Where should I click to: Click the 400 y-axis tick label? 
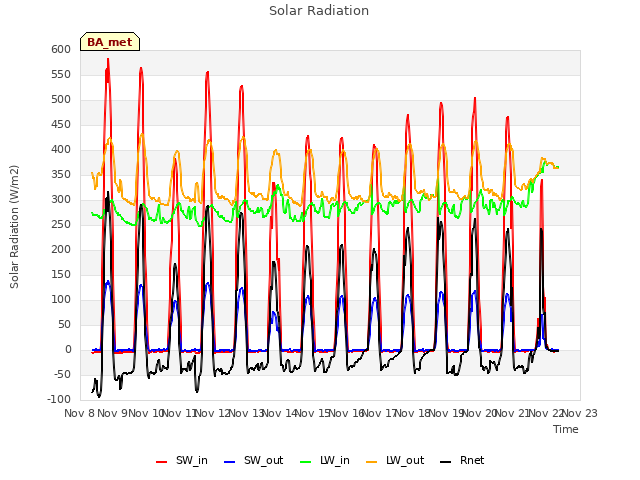[x=61, y=149]
